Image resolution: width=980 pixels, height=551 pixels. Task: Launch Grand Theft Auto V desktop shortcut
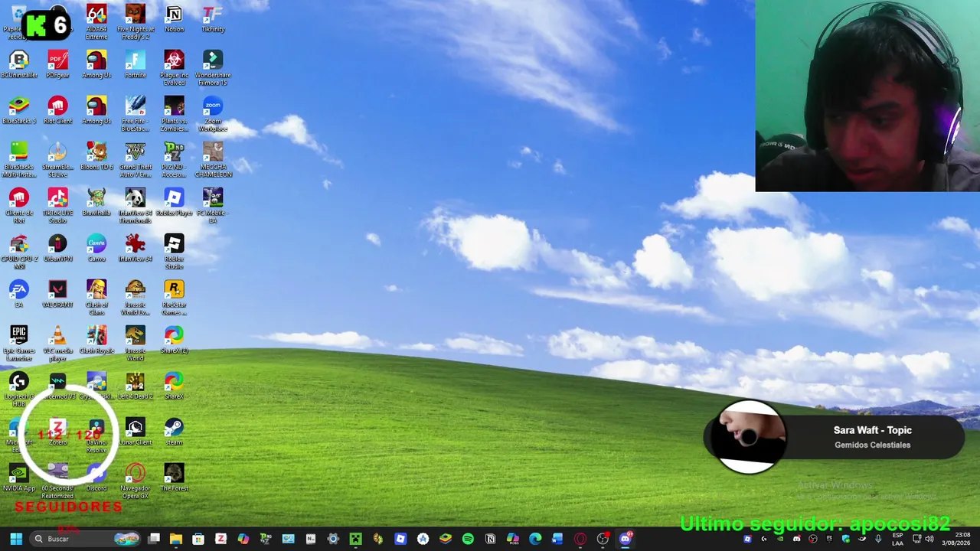tap(136, 160)
